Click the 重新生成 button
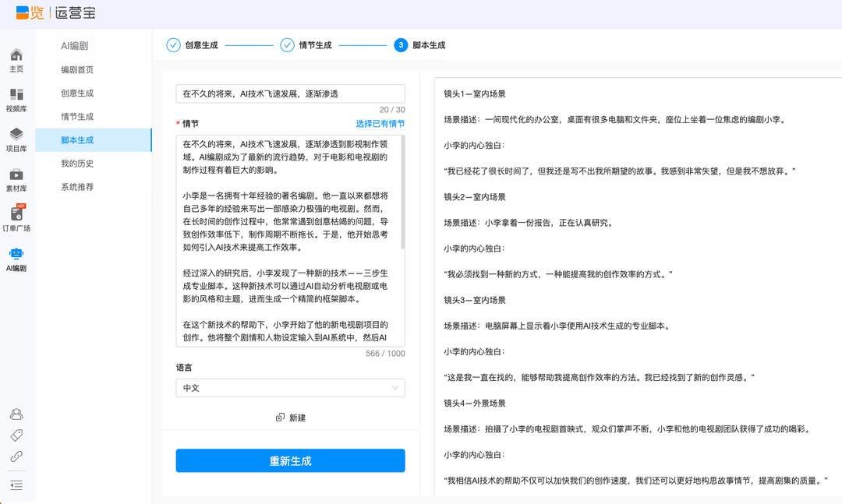The height and width of the screenshot is (504, 842). tap(291, 460)
